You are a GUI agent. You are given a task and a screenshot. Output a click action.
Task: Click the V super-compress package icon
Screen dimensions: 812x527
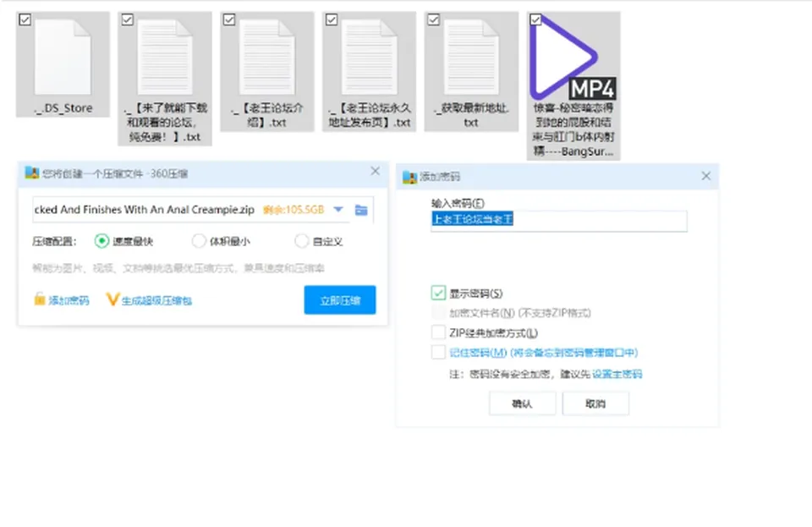pyautogui.click(x=112, y=299)
